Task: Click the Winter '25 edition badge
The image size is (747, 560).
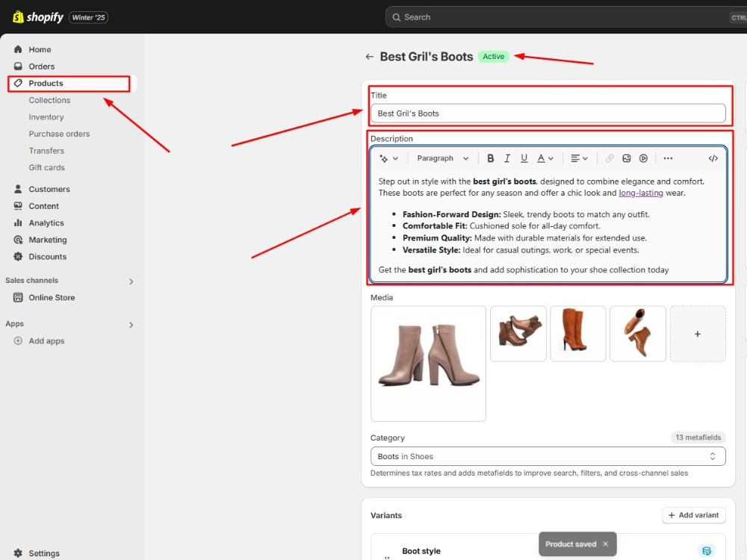Action: tap(89, 18)
